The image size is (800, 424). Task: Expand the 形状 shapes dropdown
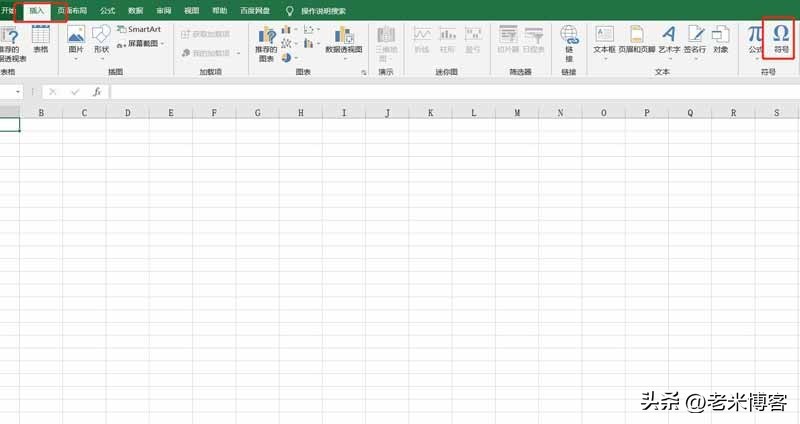pos(101,58)
